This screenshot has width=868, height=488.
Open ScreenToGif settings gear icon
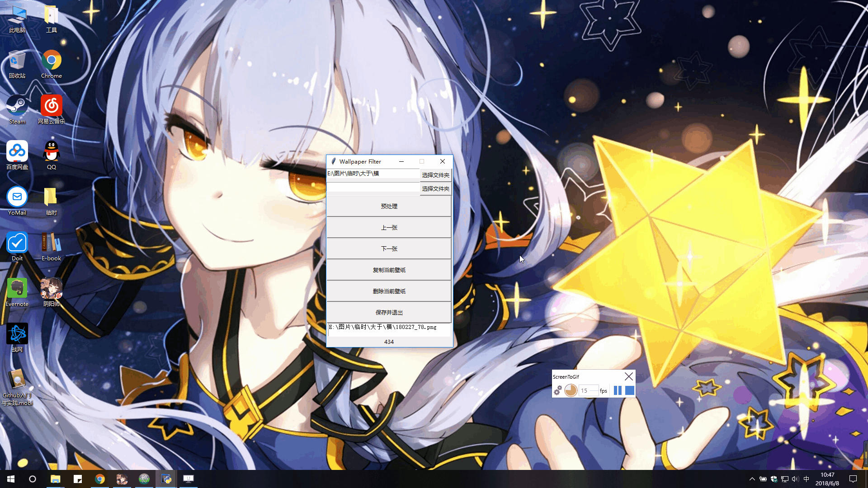pyautogui.click(x=558, y=390)
